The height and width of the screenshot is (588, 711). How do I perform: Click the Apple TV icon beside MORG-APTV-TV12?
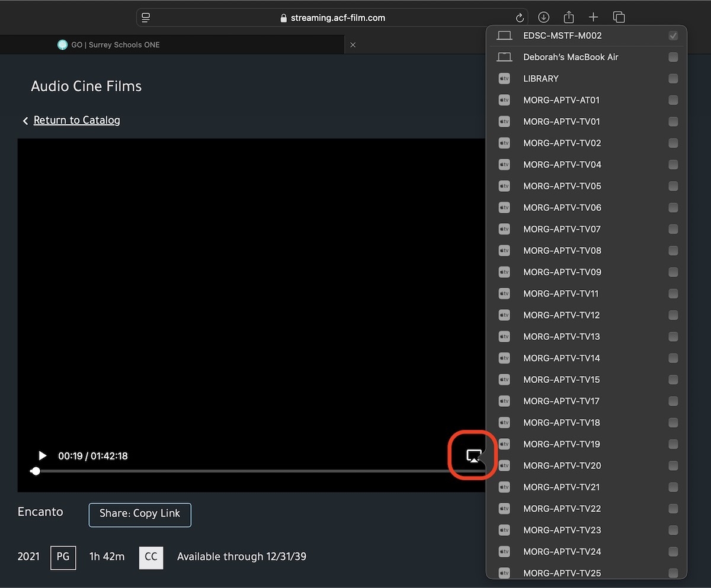tap(504, 315)
